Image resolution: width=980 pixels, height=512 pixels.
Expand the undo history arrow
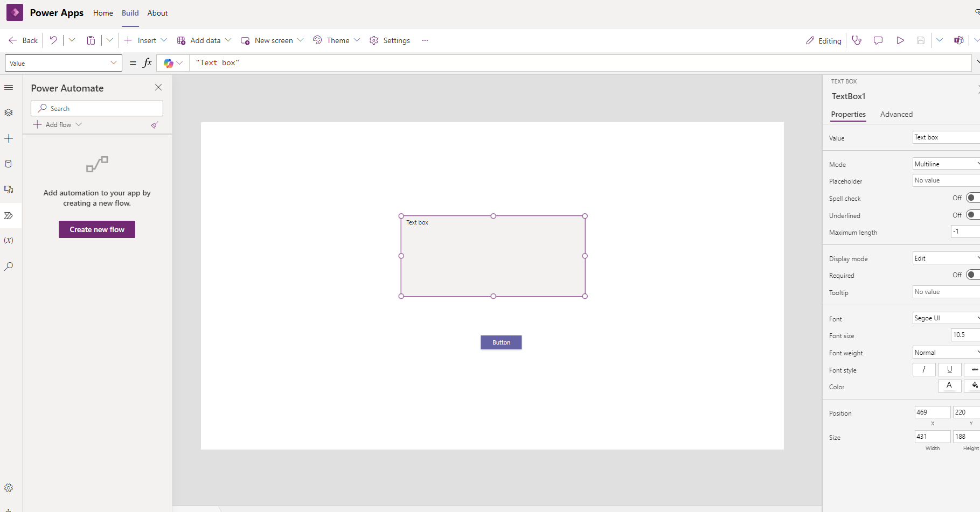72,40
